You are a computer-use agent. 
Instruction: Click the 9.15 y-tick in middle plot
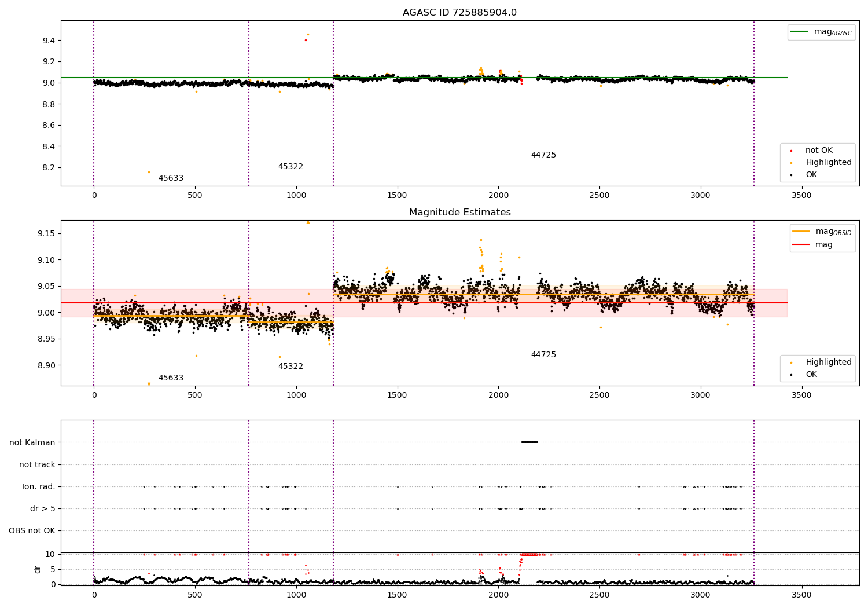click(x=46, y=233)
